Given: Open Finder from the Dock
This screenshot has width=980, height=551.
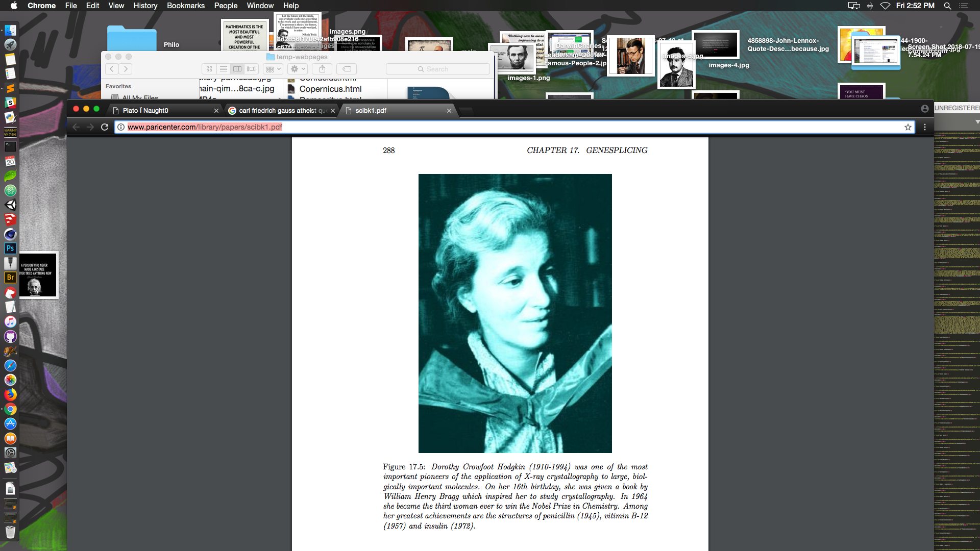Looking at the screenshot, I should tap(10, 31).
